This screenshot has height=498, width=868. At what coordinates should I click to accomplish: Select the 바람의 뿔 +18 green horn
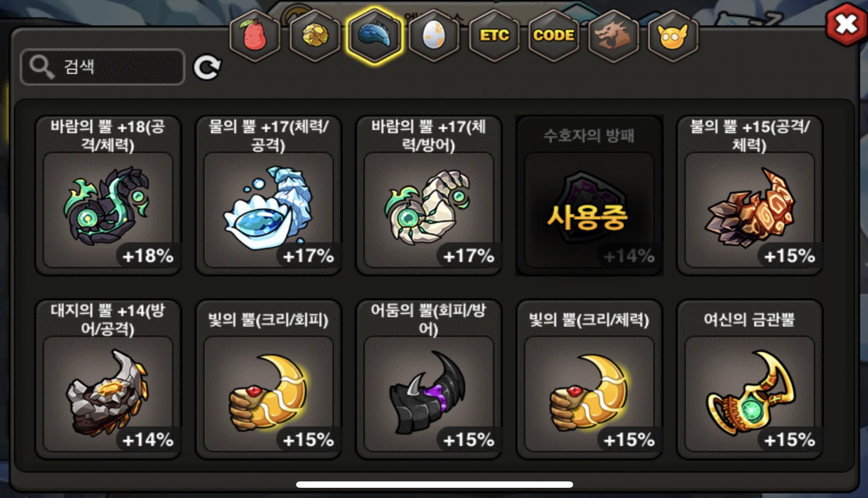click(x=108, y=195)
